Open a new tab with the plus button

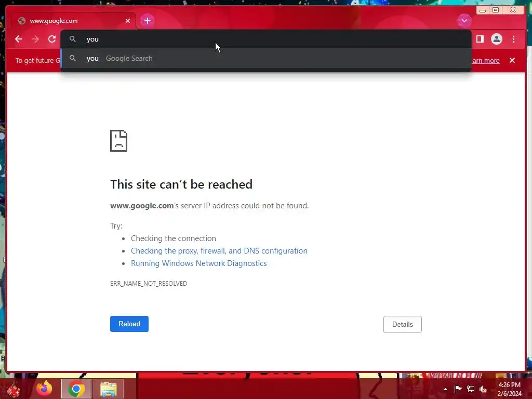point(147,21)
